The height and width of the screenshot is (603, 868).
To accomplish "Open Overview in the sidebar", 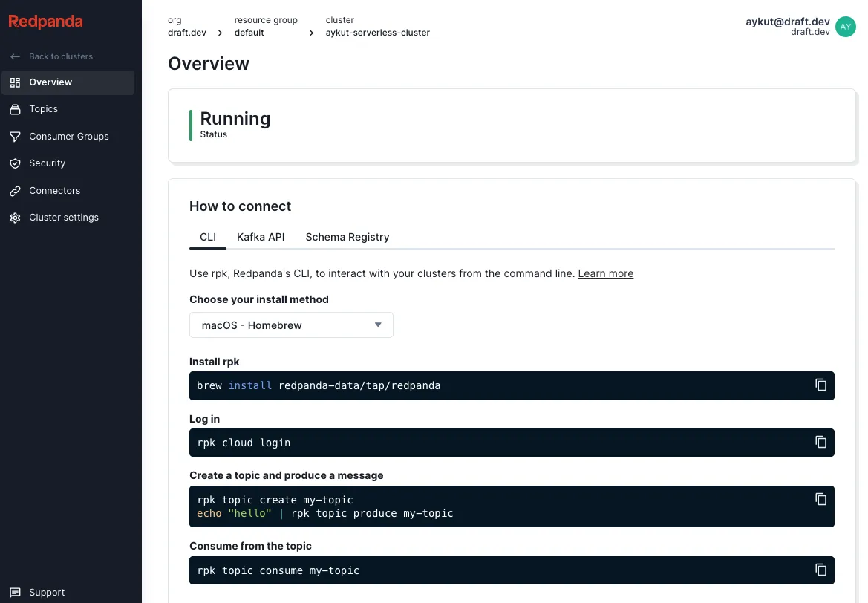I will click(x=68, y=82).
